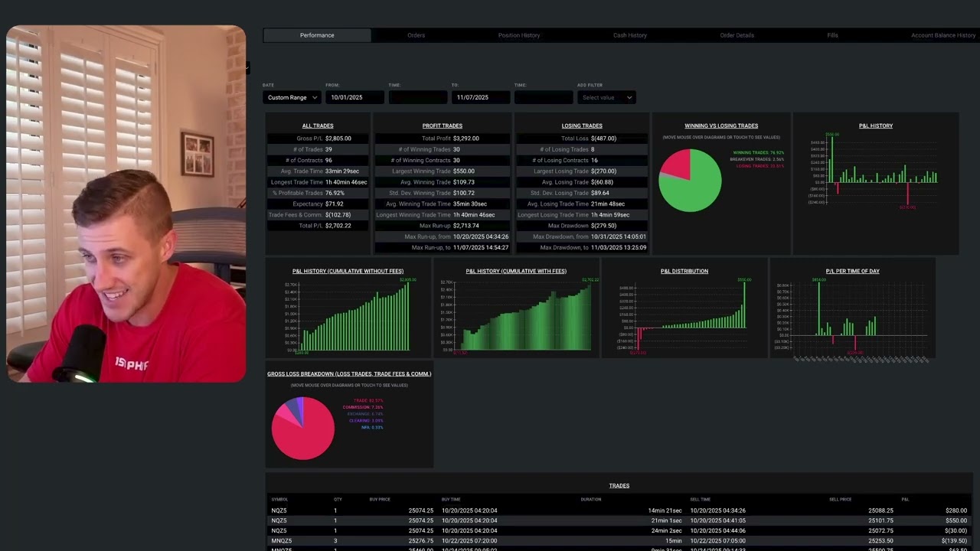Click the From date field 10/01/2025
980x551 pixels.
click(355, 97)
